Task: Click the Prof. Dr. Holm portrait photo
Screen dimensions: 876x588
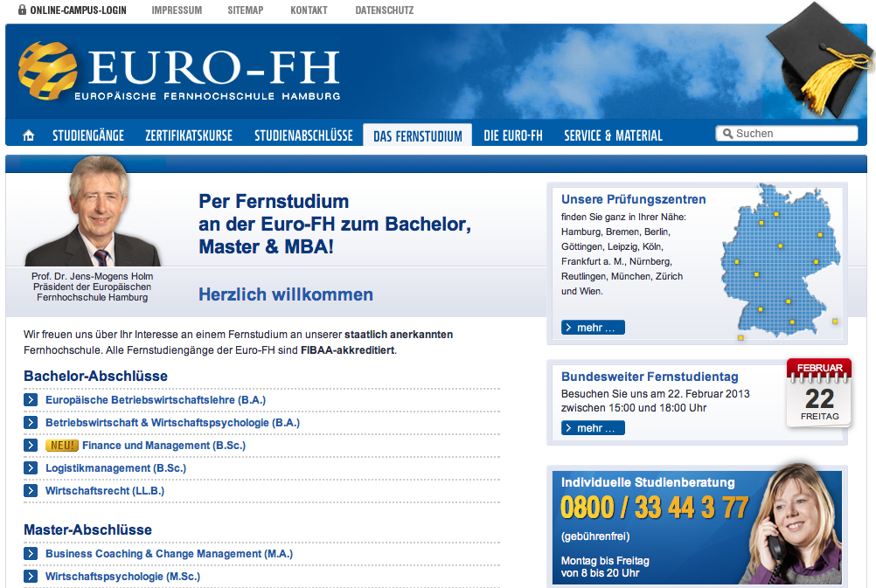Action: pos(93,211)
